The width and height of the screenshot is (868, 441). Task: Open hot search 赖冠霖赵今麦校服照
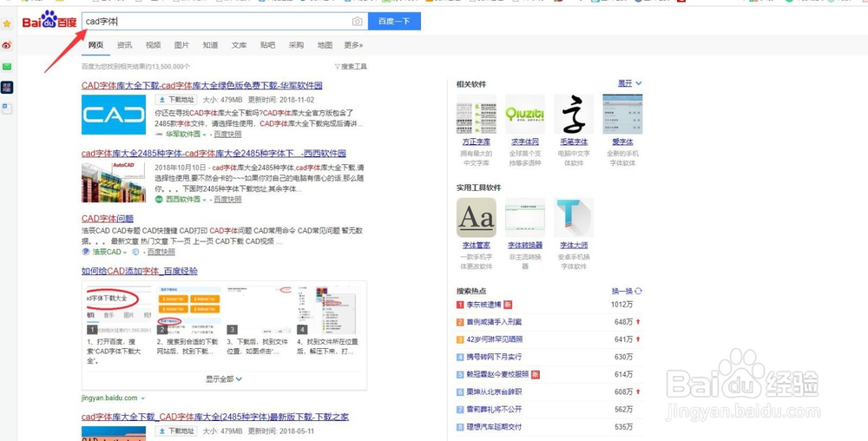[x=497, y=375]
